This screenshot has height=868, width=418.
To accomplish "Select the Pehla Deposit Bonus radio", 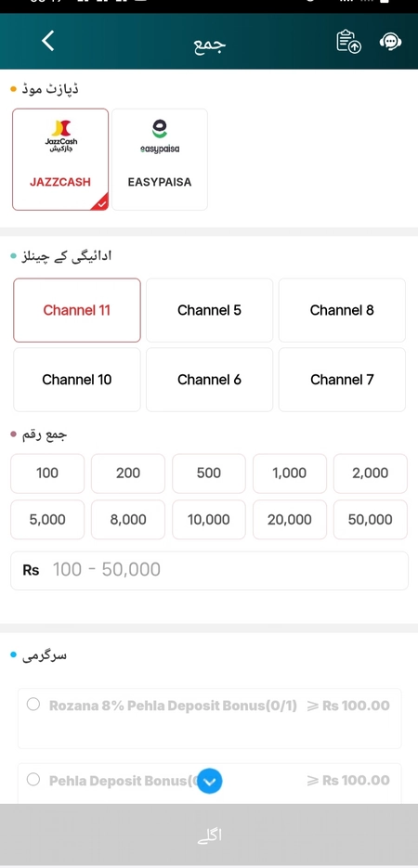I will [33, 780].
